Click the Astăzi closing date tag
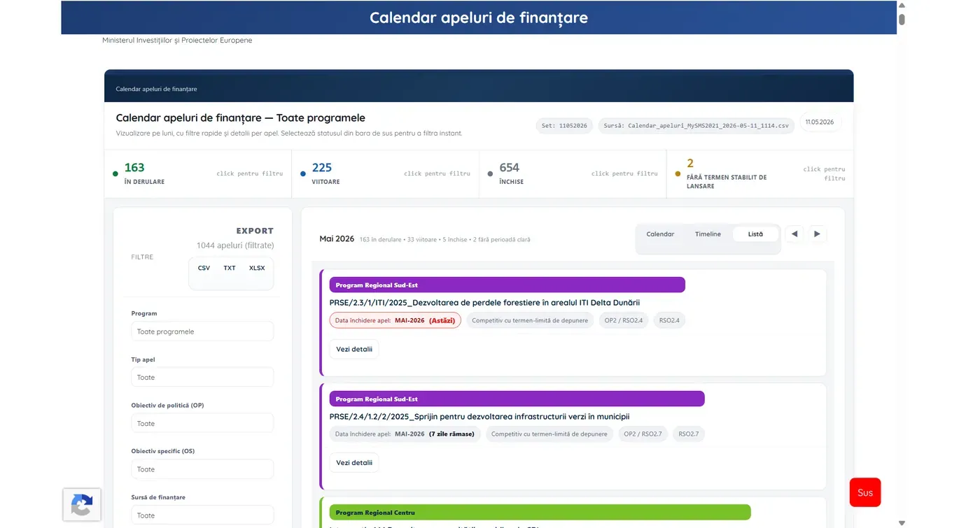The image size is (980, 528). (x=395, y=320)
